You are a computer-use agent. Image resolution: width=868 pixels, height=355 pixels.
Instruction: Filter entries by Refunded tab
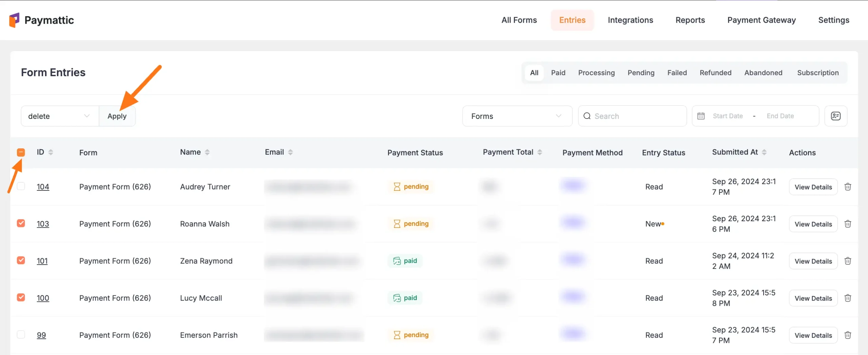click(715, 73)
